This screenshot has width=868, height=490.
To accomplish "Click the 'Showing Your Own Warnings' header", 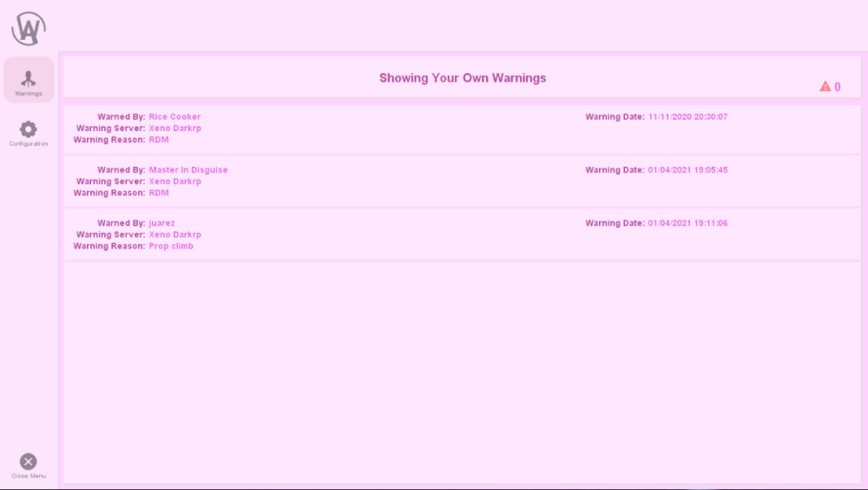I will click(x=463, y=78).
